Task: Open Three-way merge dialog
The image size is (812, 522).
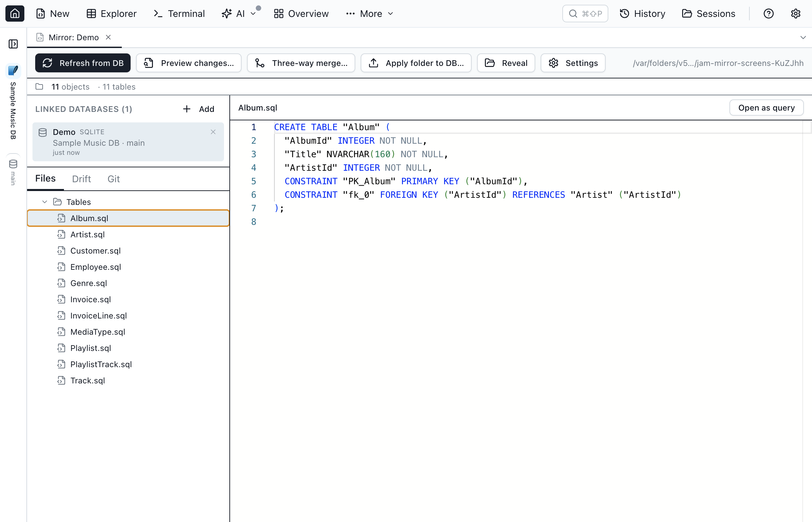Action: (x=301, y=63)
